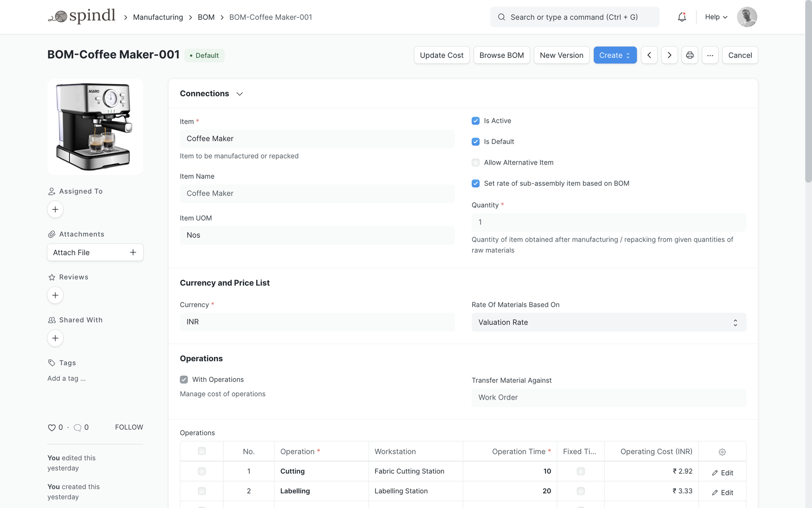This screenshot has width=812, height=508.
Task: Collapse the Connections section
Action: point(240,94)
